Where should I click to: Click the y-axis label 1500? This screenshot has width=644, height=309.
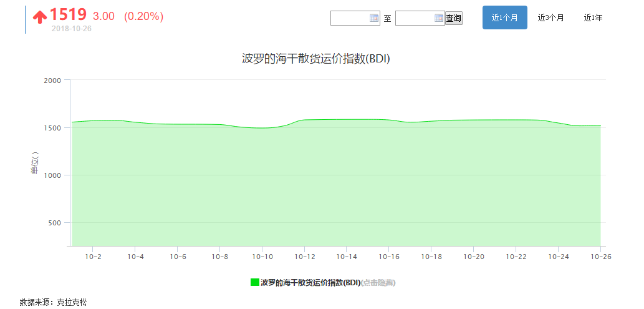tap(52, 128)
